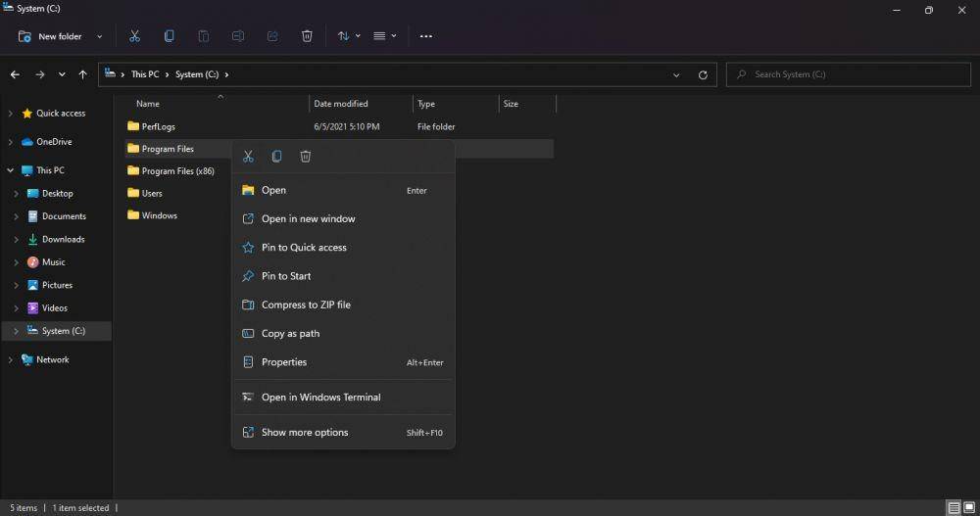Image resolution: width=980 pixels, height=516 pixels.
Task: Select Downloads in the sidebar
Action: click(x=63, y=239)
